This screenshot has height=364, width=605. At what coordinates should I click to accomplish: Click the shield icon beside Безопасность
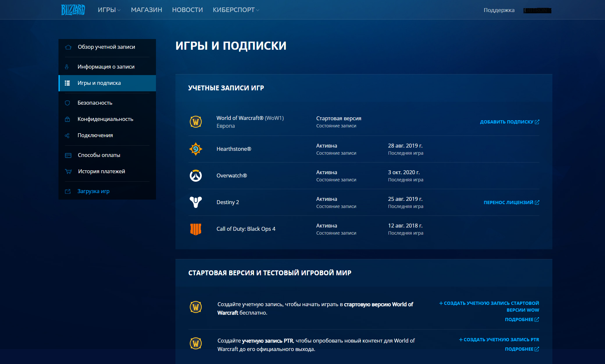pos(67,103)
